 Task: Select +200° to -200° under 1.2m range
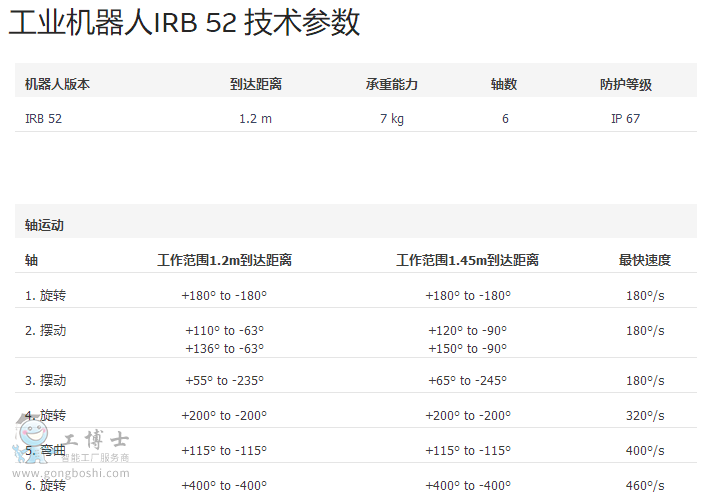[224, 416]
